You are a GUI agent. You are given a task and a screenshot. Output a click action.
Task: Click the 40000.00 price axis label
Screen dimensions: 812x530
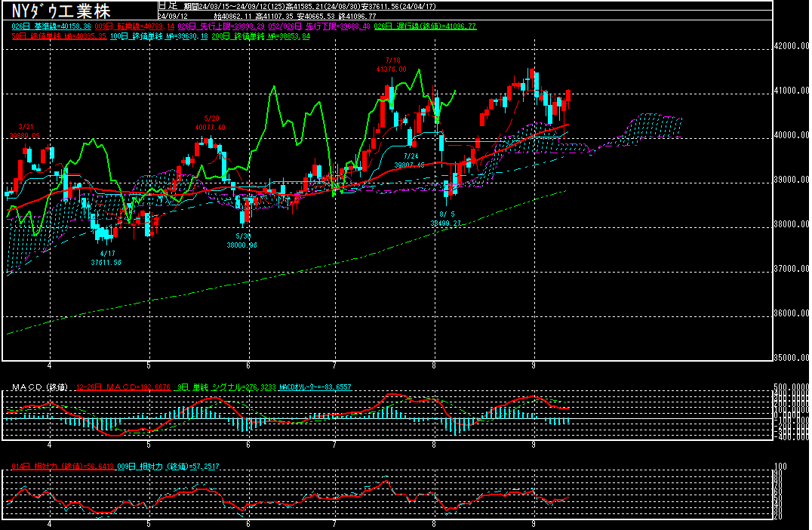[x=792, y=135]
